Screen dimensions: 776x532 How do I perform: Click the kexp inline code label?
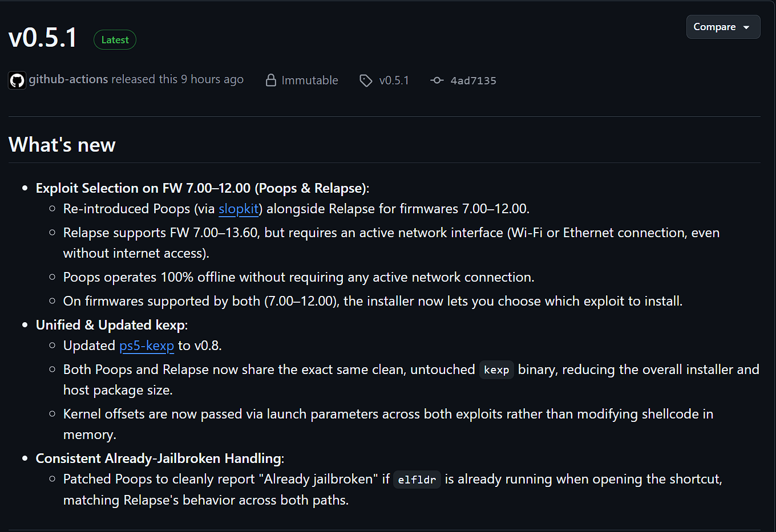tap(496, 370)
